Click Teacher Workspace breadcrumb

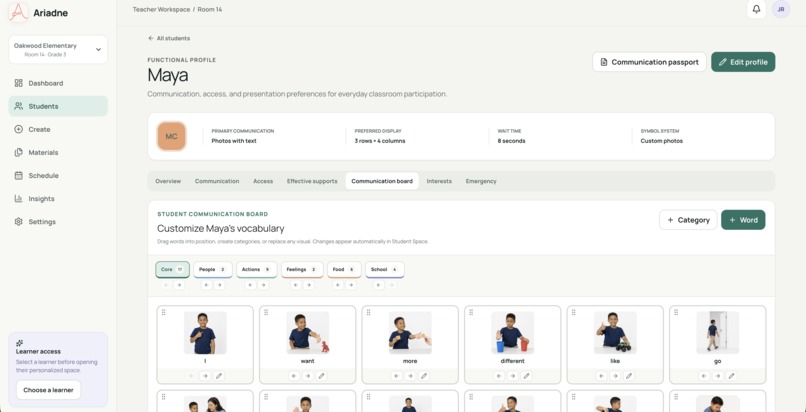(161, 9)
